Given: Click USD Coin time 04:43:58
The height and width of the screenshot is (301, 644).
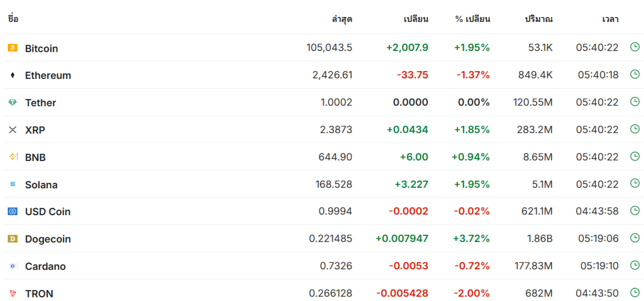Looking at the screenshot, I should [597, 211].
